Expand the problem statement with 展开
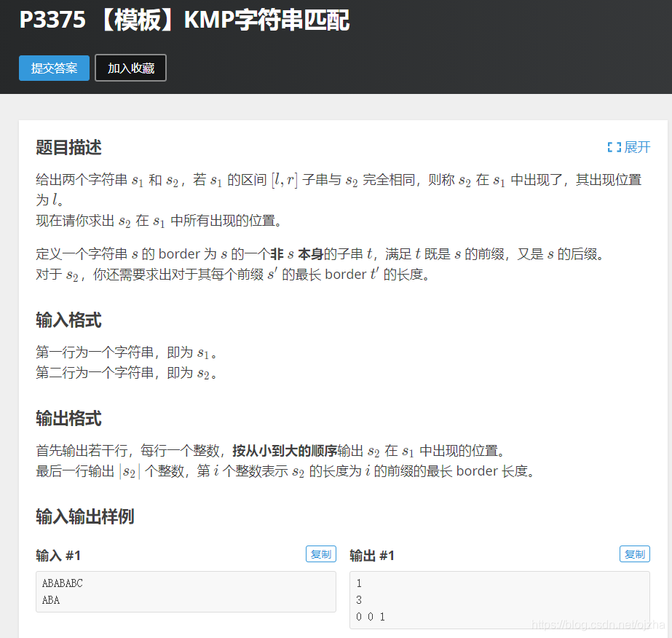The width and height of the screenshot is (672, 638). (629, 147)
